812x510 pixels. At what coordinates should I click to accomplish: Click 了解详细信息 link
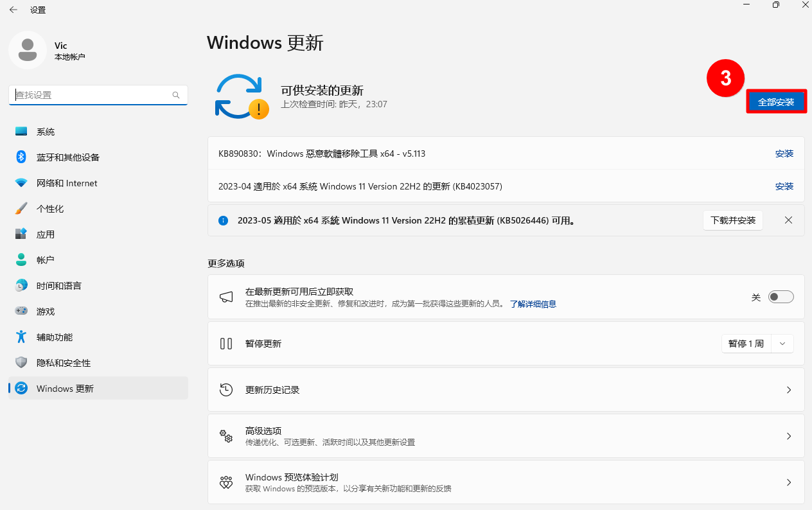click(x=533, y=304)
